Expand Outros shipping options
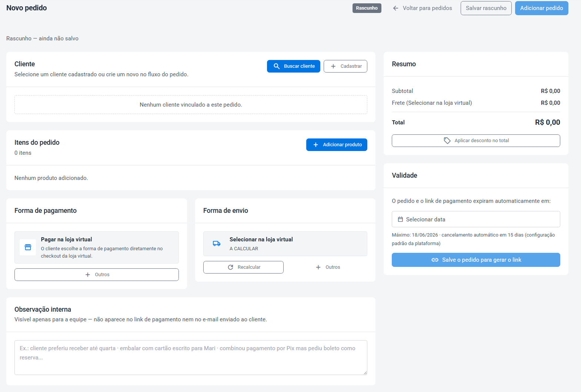 point(328,267)
